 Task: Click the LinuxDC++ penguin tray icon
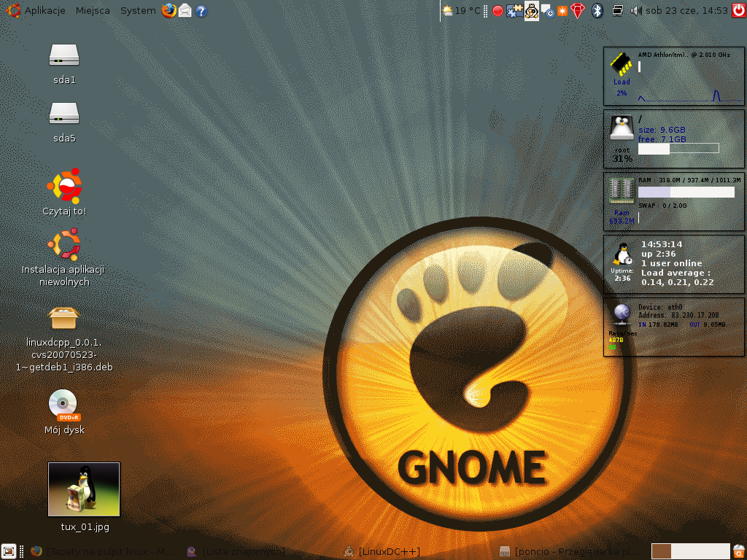pyautogui.click(x=531, y=11)
